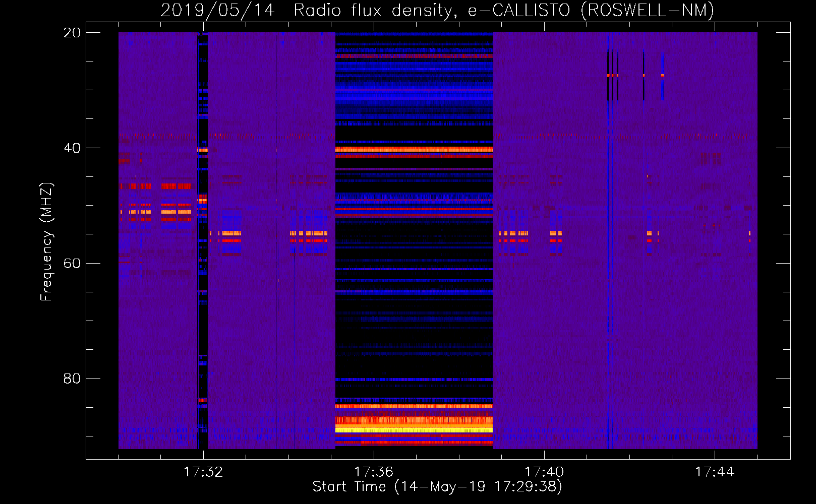Image resolution: width=816 pixels, height=504 pixels.
Task: Click the plot title 'Radio flux density, e-CALLISTO (ROSWELL-NM)'
Action: [x=504, y=10]
